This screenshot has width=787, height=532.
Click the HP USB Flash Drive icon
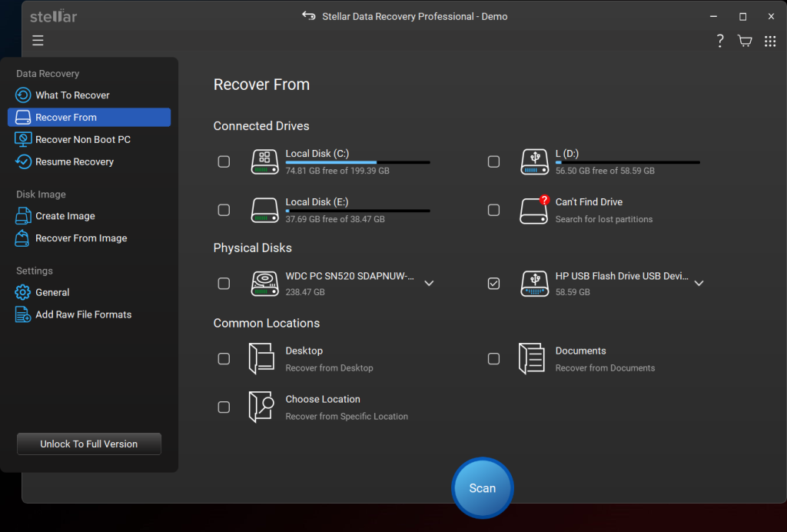click(x=535, y=284)
